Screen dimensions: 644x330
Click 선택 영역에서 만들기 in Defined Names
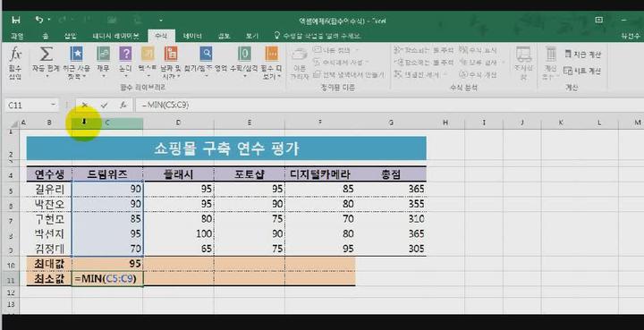(349, 75)
